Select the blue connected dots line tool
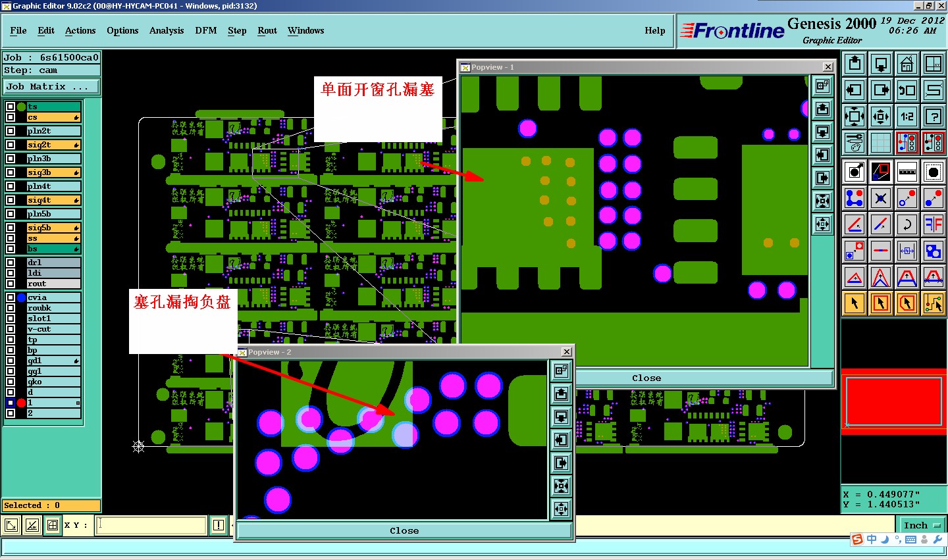This screenshot has width=948, height=560. 855,197
